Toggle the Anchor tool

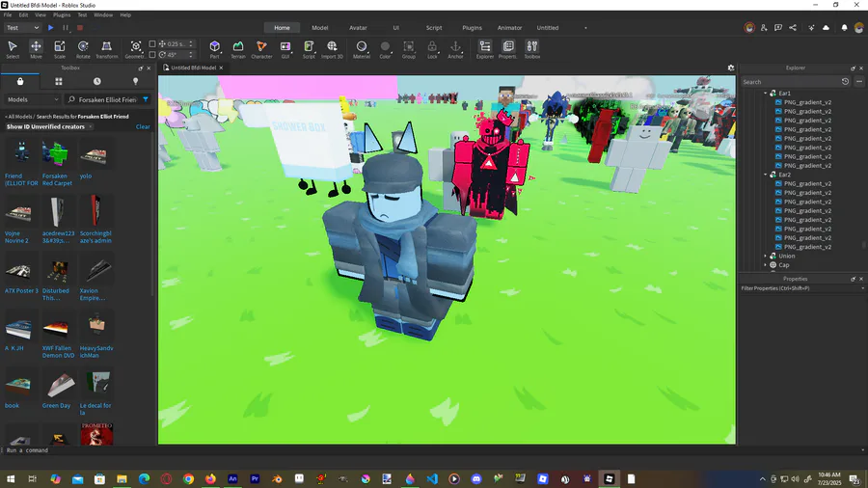point(455,48)
